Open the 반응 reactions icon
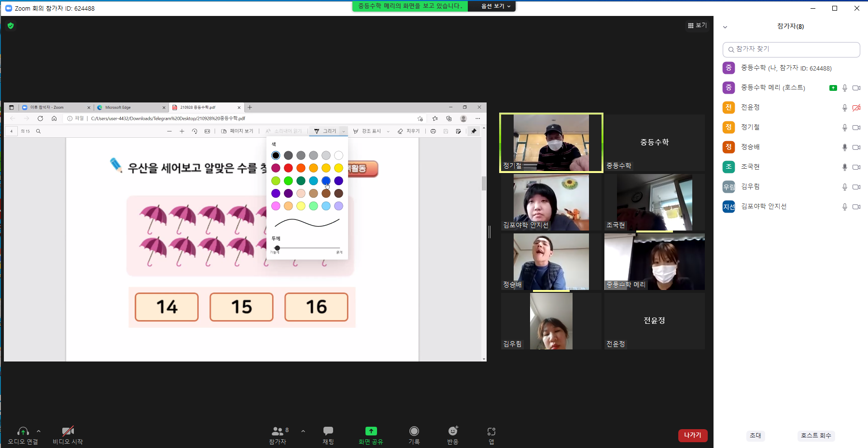868x448 pixels. click(453, 431)
